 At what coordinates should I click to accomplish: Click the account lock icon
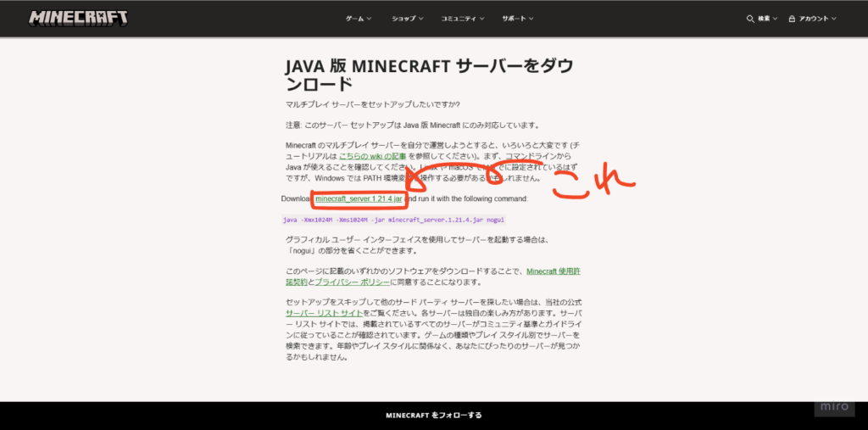pyautogui.click(x=792, y=19)
